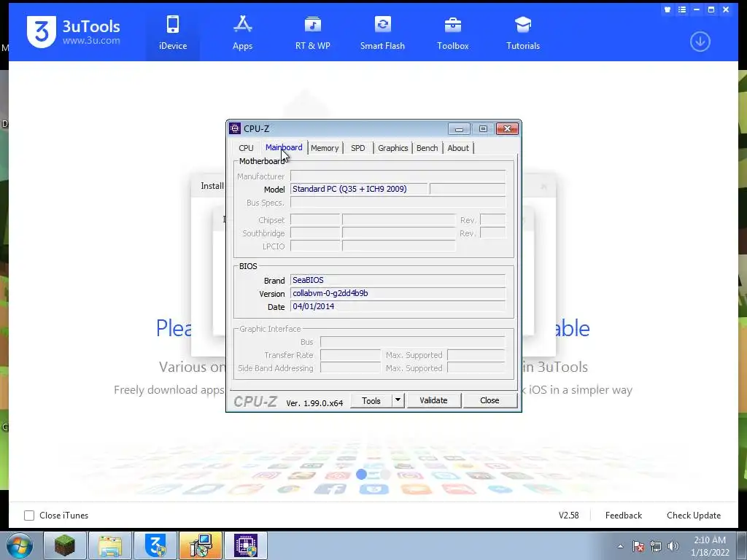Click the 3uTools download manager arrow icon
Viewport: 747px width, 560px height.
(x=700, y=42)
